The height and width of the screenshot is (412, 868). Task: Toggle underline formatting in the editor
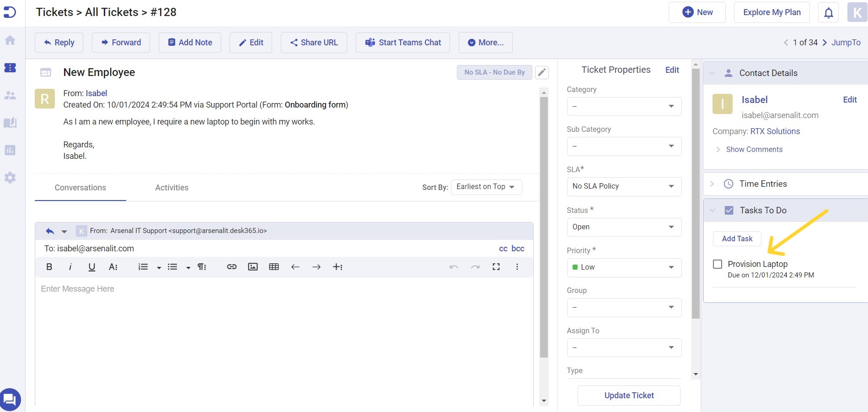click(x=91, y=266)
